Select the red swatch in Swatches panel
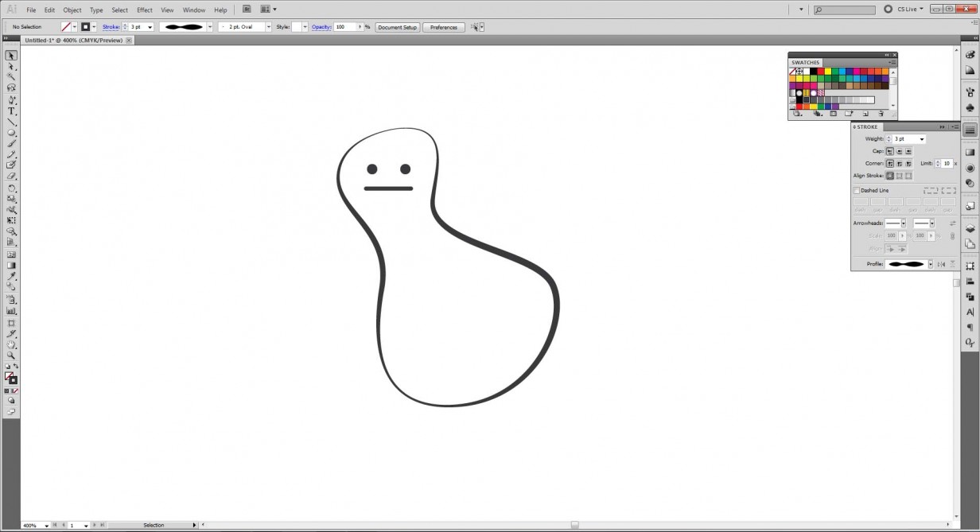Viewport: 980px width, 532px height. 821,72
